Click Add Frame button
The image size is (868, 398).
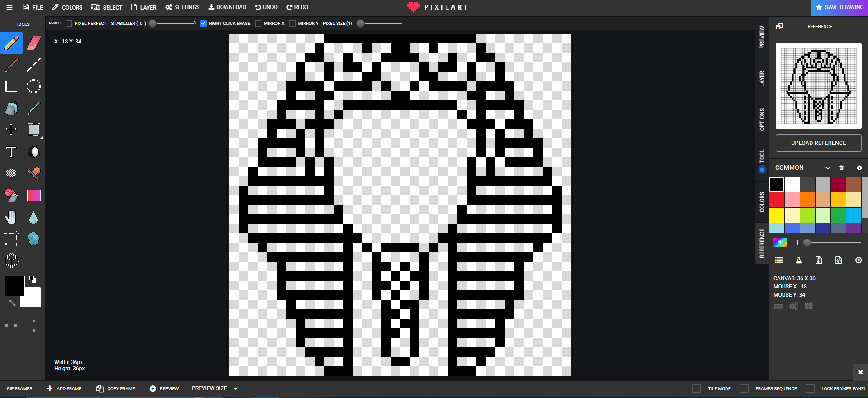point(64,388)
